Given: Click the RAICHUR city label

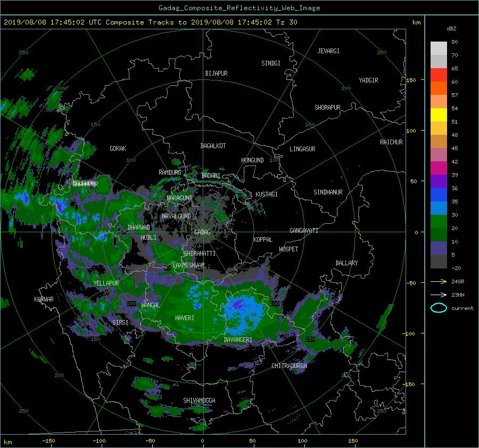Looking at the screenshot, I should 391,142.
